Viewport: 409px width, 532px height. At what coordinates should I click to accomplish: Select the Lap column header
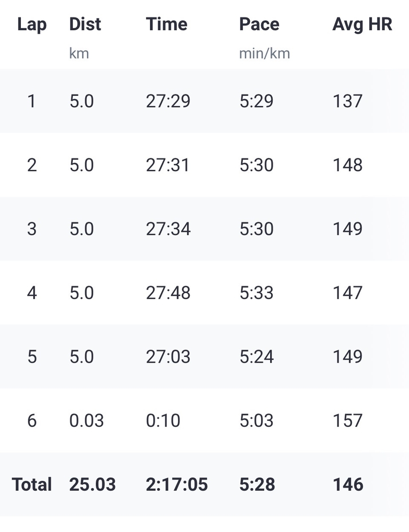31,24
